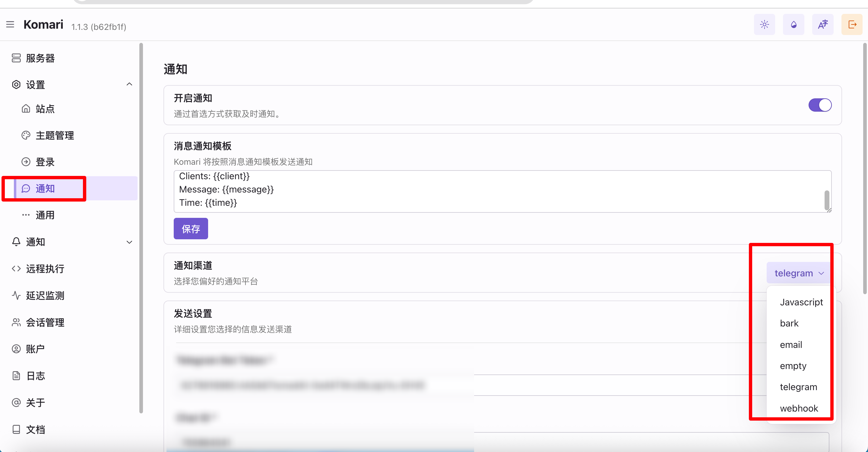Image resolution: width=868 pixels, height=452 pixels.
Task: Pick email from dropdown options
Action: point(790,345)
